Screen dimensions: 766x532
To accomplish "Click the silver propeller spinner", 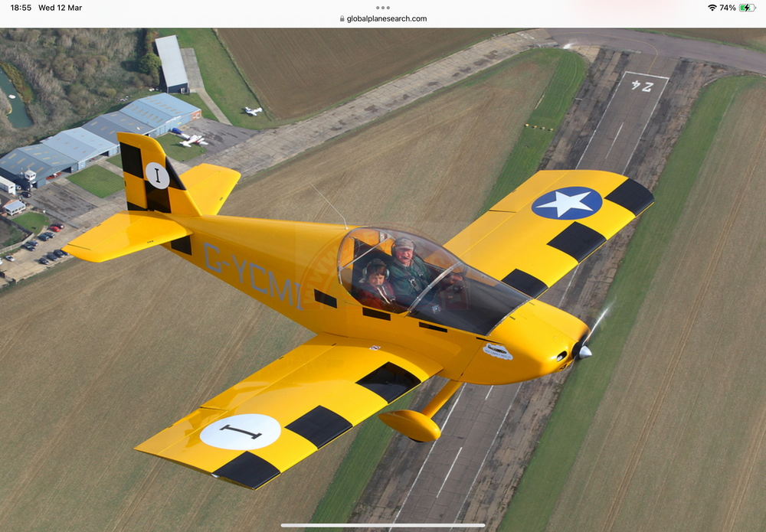I will coord(584,352).
